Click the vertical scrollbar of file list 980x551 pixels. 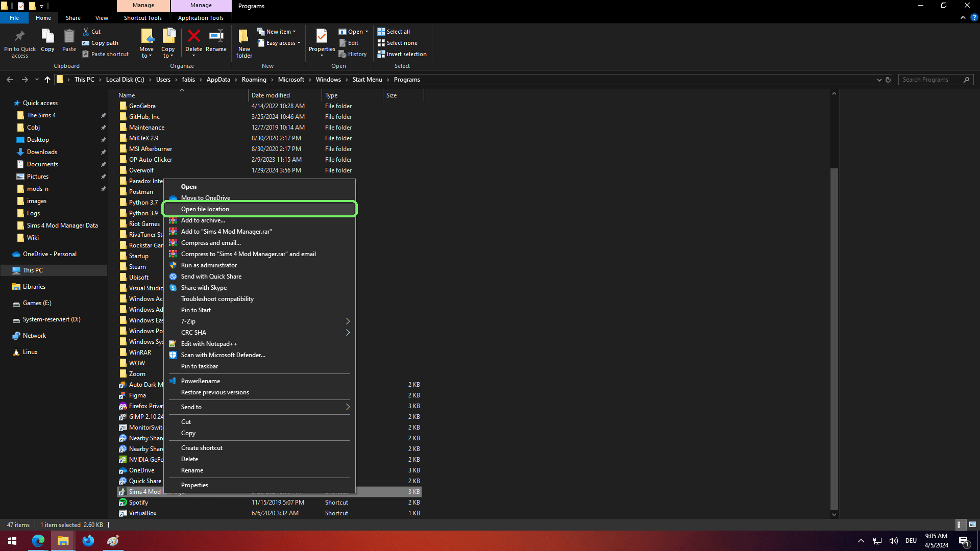click(x=834, y=338)
